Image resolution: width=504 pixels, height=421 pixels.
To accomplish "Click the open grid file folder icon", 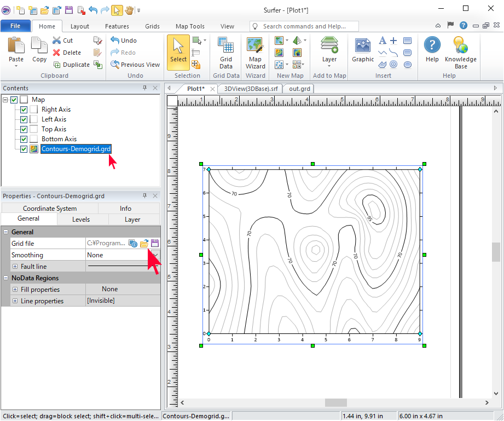I will [144, 244].
